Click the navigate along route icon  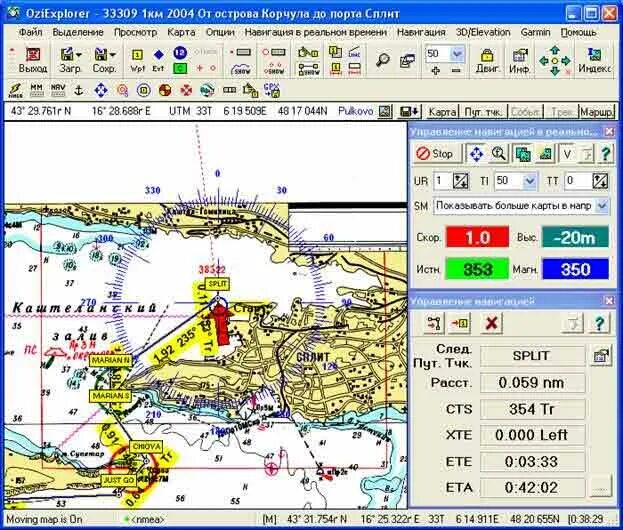click(x=434, y=323)
